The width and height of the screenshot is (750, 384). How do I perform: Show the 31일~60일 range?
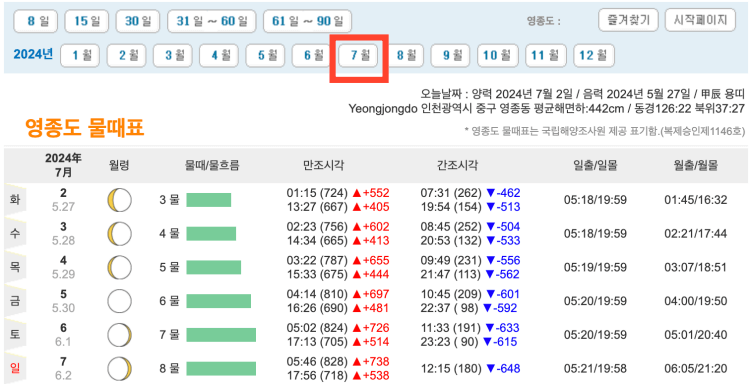[x=211, y=21]
